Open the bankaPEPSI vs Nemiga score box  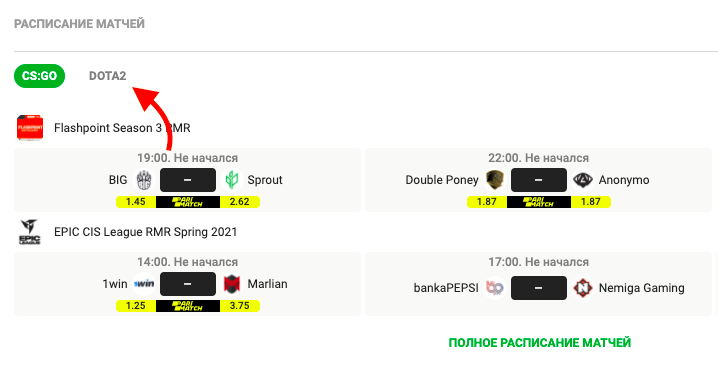point(538,288)
